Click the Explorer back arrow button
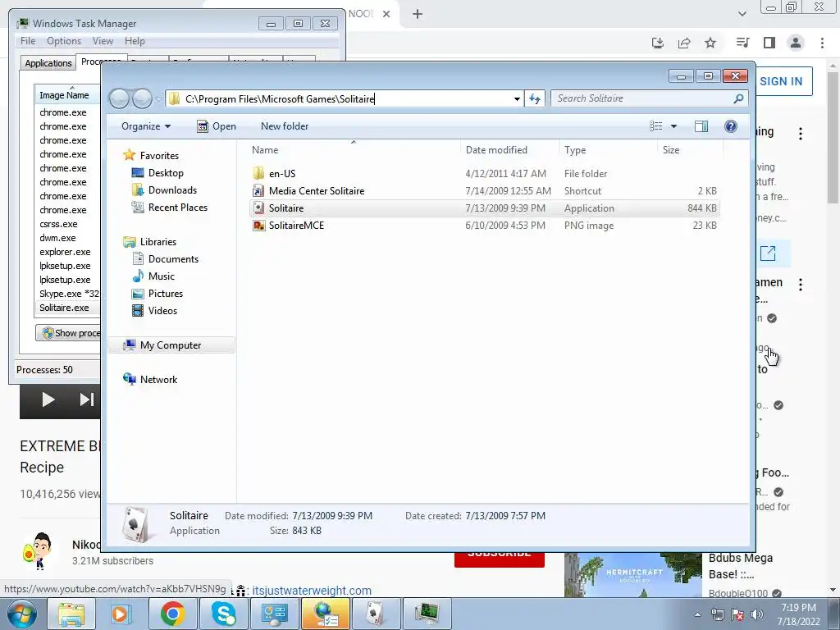 (119, 98)
